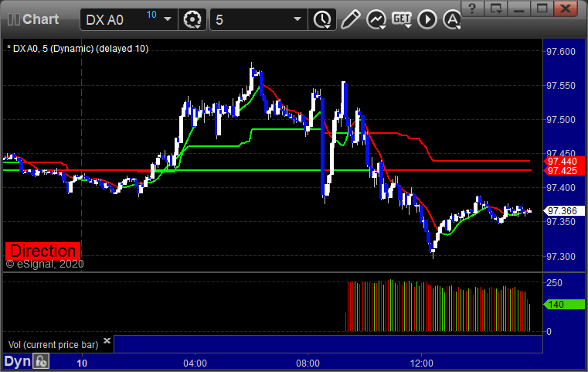Open the studies chart-line icon
588x372 pixels.
376,19
